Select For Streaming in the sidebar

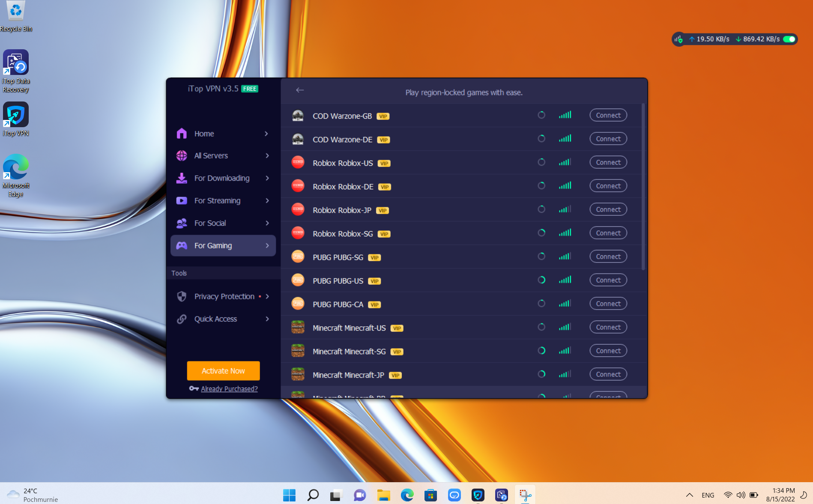pos(223,200)
